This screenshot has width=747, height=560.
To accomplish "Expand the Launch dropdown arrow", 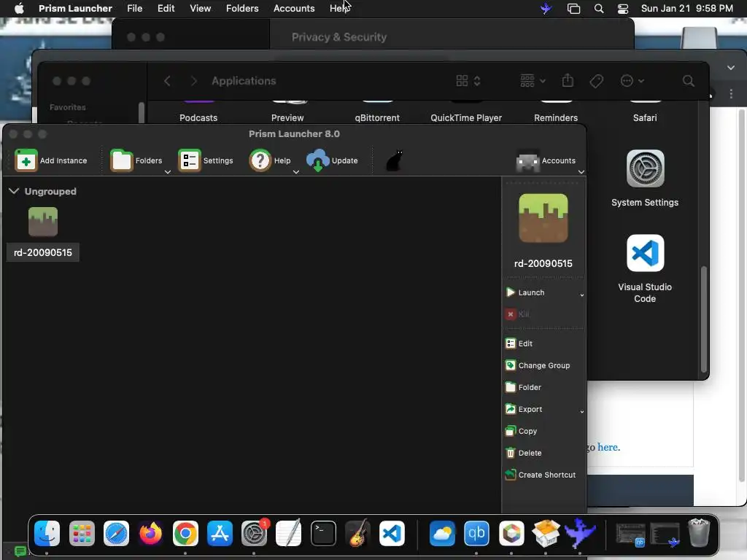I will tap(581, 295).
